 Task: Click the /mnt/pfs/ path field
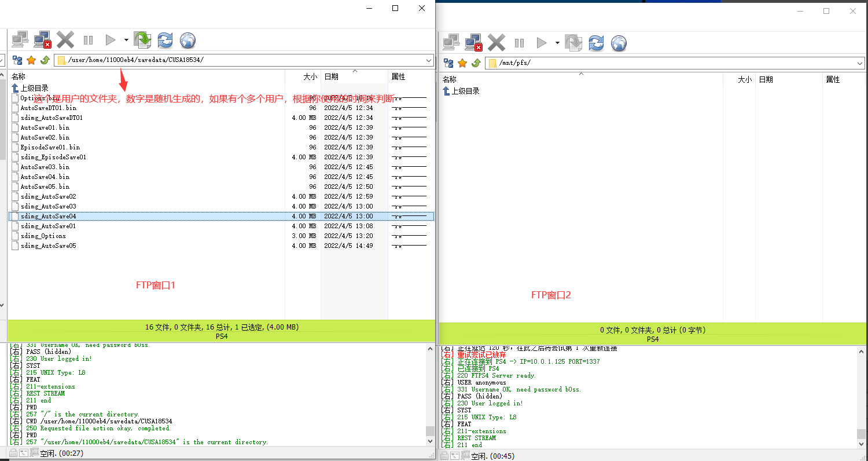[x=675, y=63]
